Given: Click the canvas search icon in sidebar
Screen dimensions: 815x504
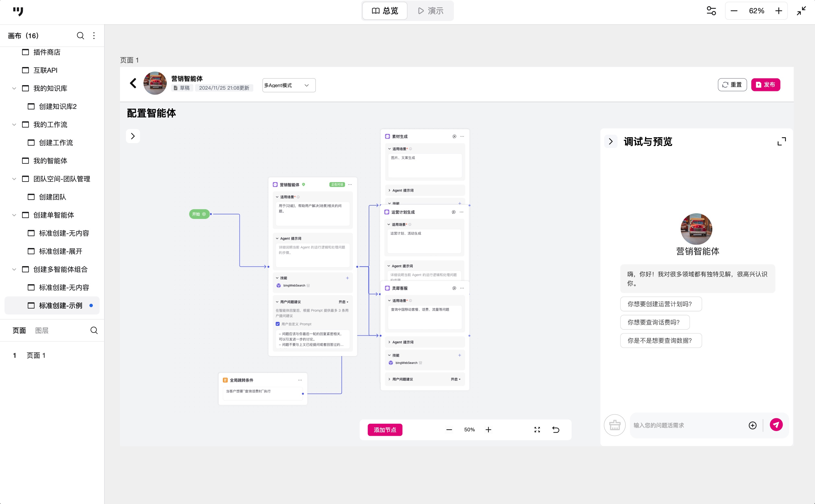Looking at the screenshot, I should point(80,36).
